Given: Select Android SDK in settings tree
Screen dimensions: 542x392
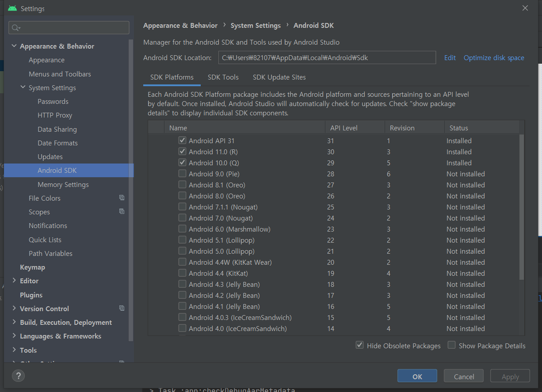Looking at the screenshot, I should [x=69, y=171].
